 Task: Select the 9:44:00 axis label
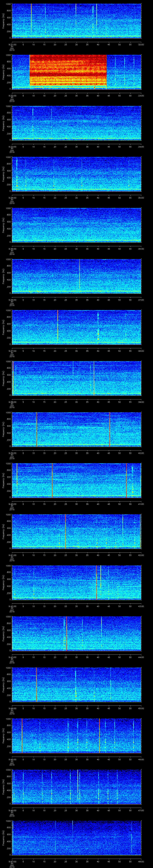[x=12, y=708]
